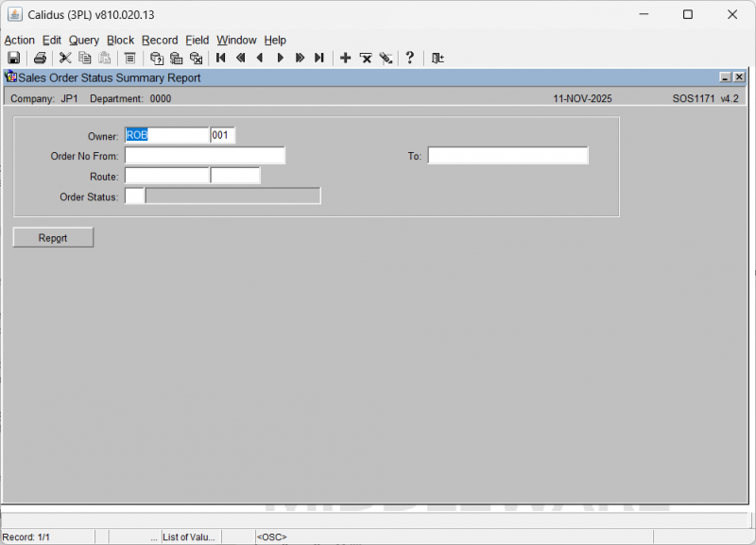Click the Owner code field
This screenshot has width=756, height=545.
(166, 135)
